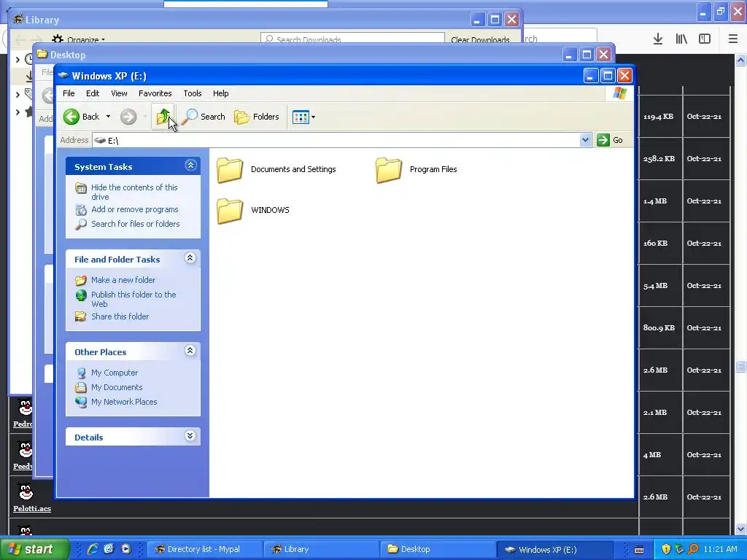Collapse the System Tasks panel

click(x=190, y=166)
